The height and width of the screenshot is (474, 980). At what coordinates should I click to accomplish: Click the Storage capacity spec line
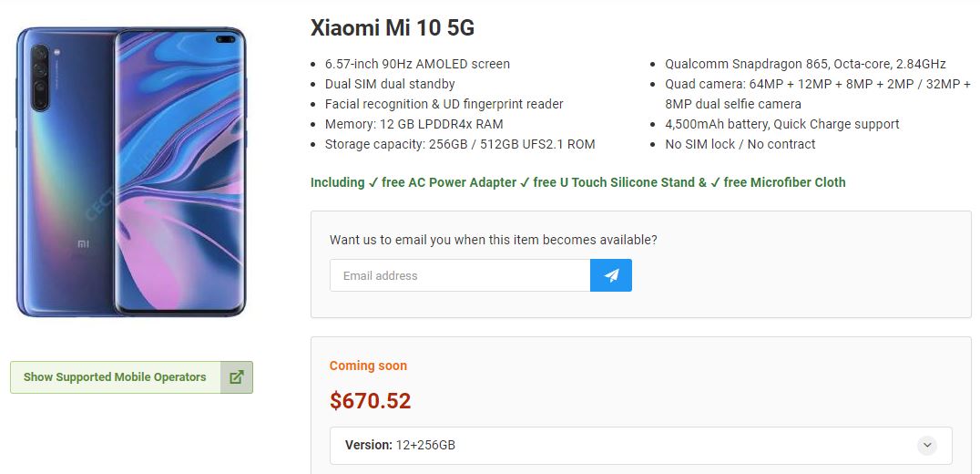460,144
